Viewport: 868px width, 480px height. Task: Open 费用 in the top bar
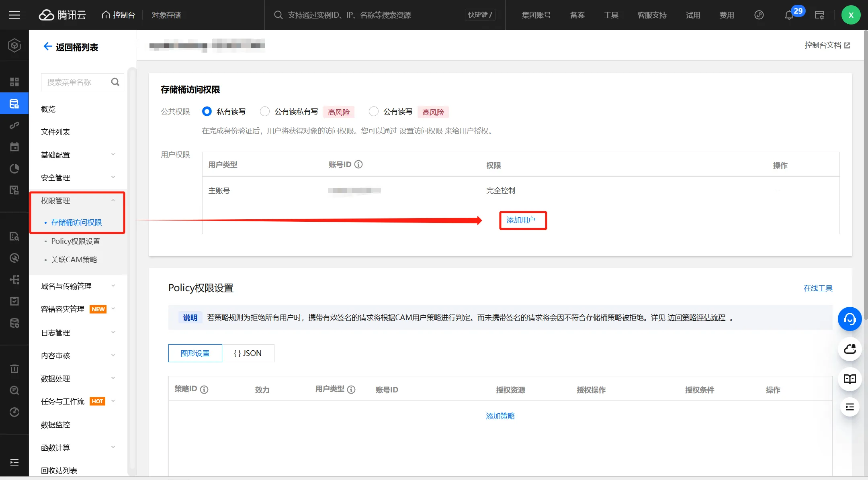tap(727, 15)
